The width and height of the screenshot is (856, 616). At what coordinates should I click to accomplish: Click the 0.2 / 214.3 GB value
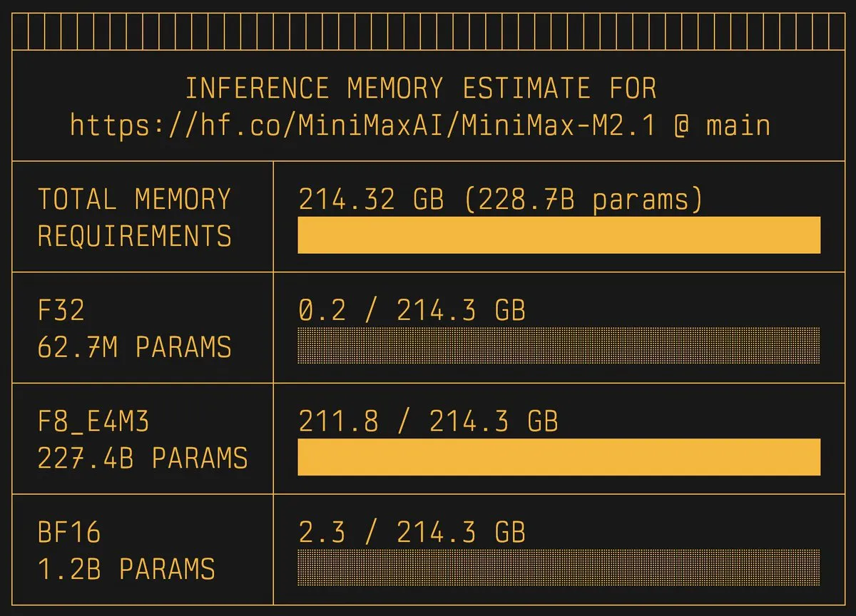click(412, 311)
